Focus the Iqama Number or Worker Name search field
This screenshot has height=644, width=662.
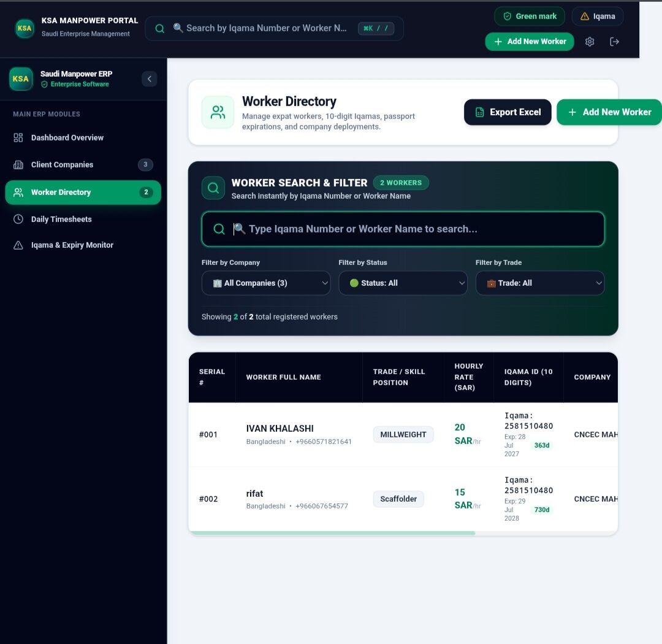pos(403,229)
